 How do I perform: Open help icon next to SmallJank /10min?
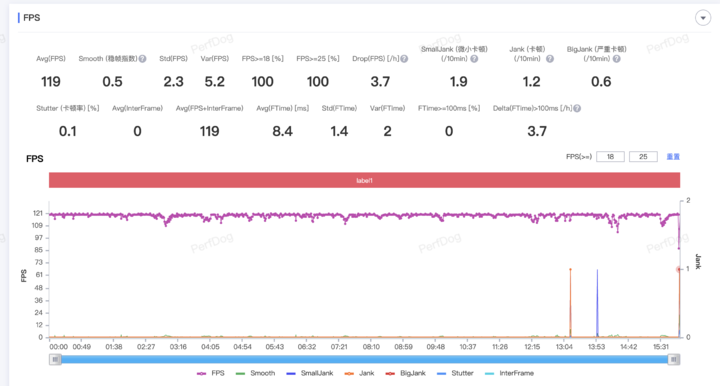(474, 59)
